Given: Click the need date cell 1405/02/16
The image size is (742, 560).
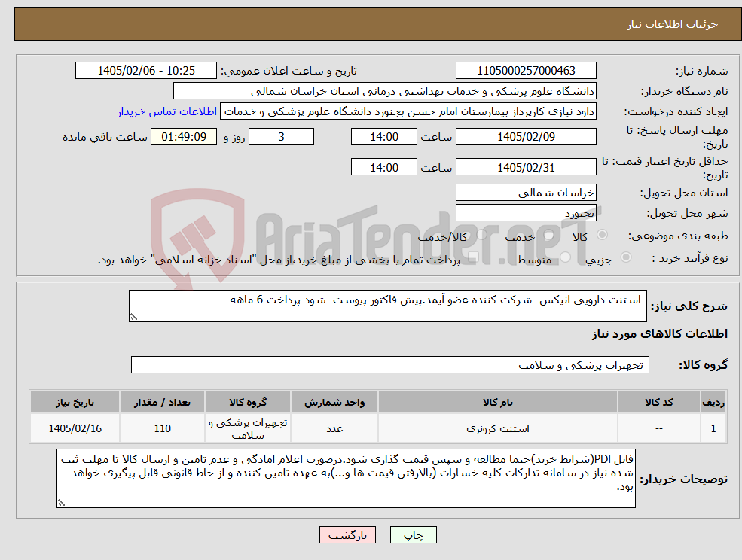Looking at the screenshot, I should (x=75, y=428).
